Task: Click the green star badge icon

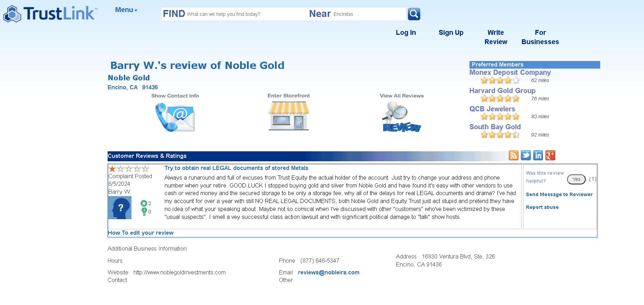Action: [144, 203]
